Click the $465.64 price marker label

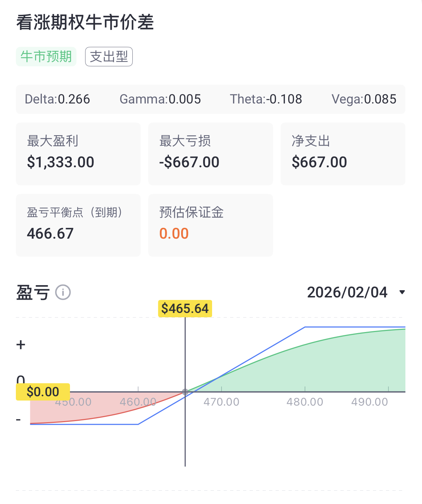tap(185, 309)
